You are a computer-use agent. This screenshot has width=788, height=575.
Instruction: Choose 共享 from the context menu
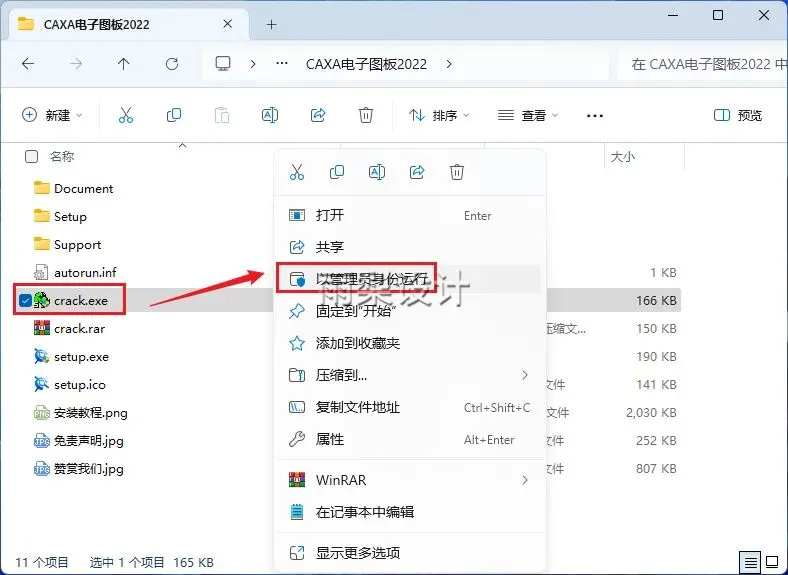[x=410, y=247]
